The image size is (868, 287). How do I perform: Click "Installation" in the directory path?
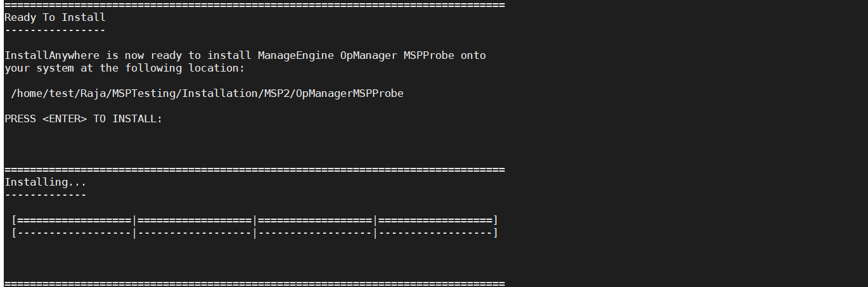[x=220, y=93]
